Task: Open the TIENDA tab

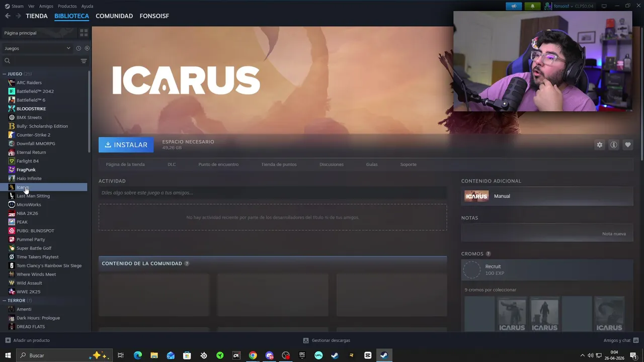Action: click(37, 16)
